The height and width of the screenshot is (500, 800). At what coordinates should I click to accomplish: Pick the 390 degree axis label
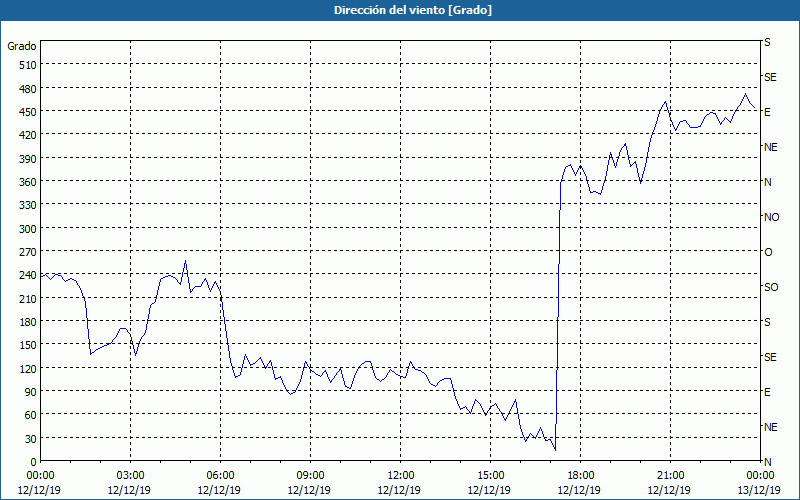click(x=28, y=159)
